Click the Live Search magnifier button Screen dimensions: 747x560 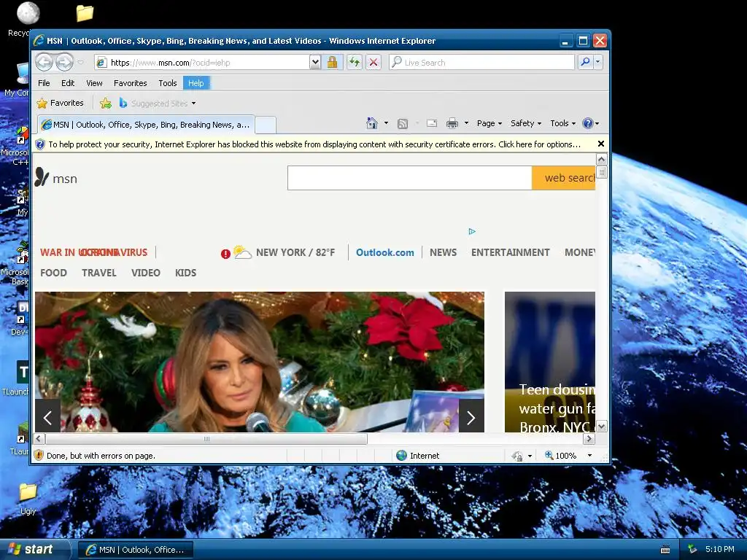[585, 62]
